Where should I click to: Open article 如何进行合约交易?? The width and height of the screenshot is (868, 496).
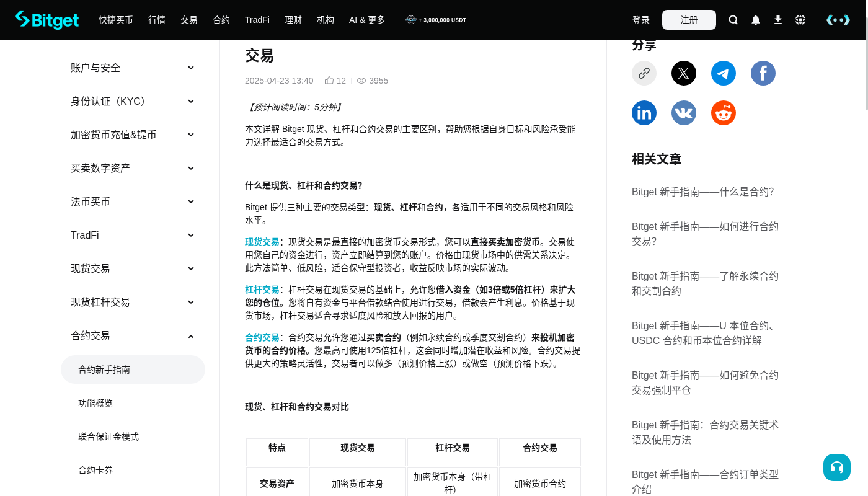[x=705, y=234]
